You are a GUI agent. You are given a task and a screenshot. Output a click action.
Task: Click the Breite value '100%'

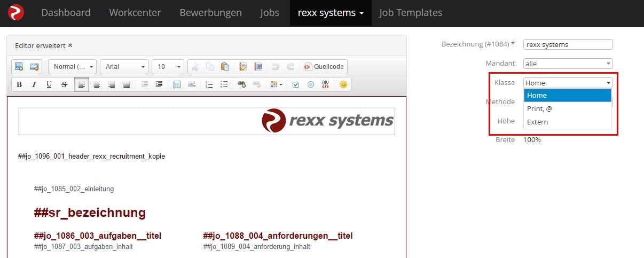pos(532,140)
